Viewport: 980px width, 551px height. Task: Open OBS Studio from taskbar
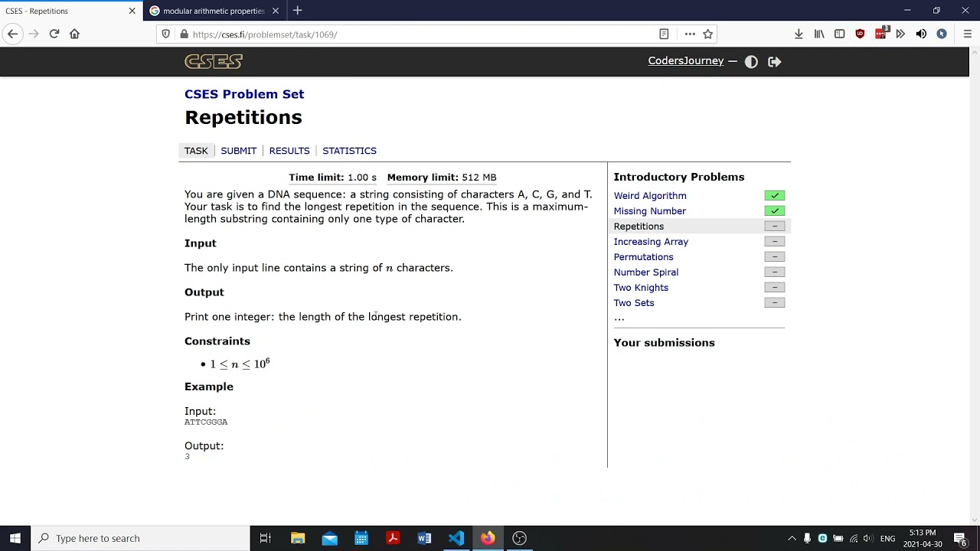[x=519, y=538]
